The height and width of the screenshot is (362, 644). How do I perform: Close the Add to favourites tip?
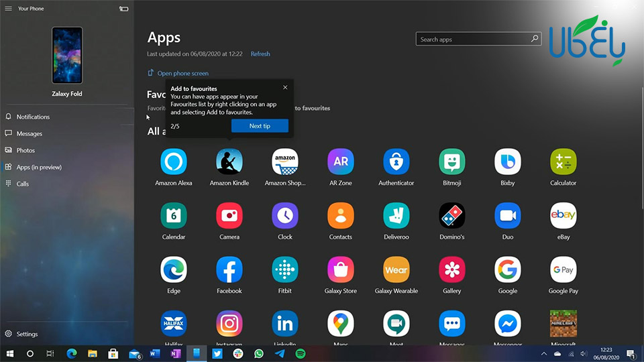285,88
